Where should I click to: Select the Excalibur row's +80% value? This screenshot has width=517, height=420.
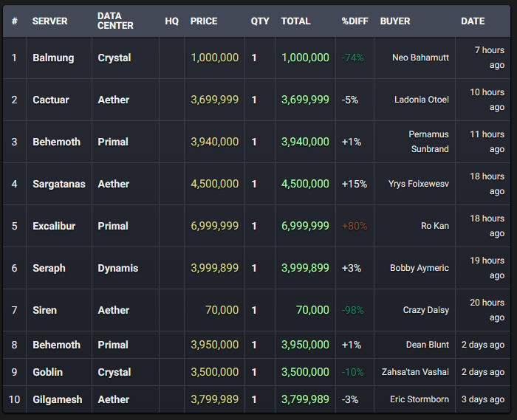pos(355,226)
